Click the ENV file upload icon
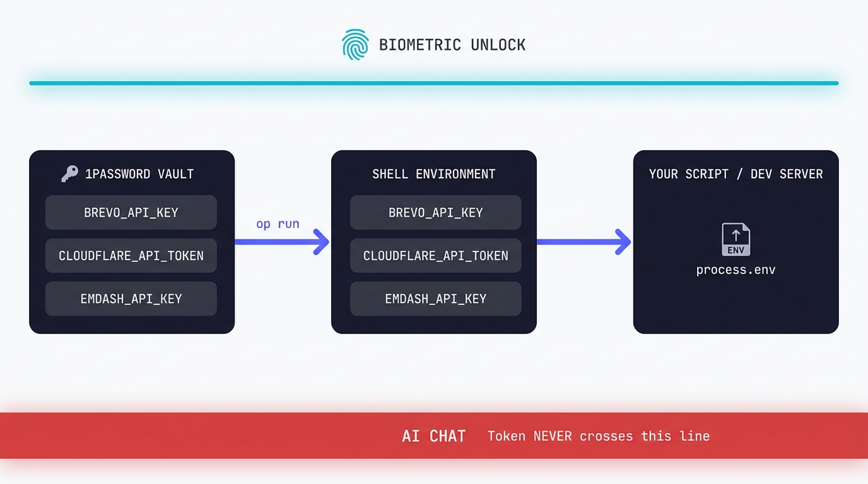 (736, 239)
